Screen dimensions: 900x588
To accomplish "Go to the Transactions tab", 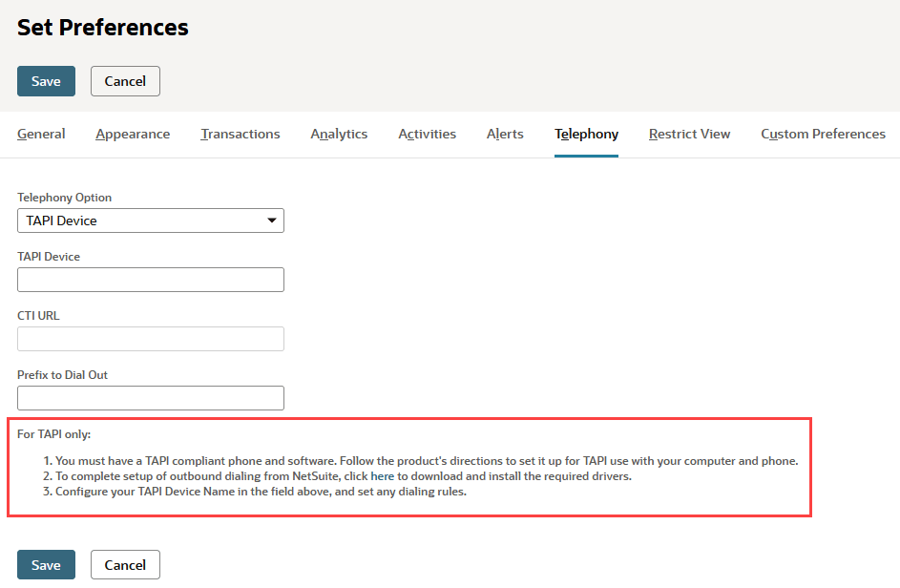I will pyautogui.click(x=241, y=134).
